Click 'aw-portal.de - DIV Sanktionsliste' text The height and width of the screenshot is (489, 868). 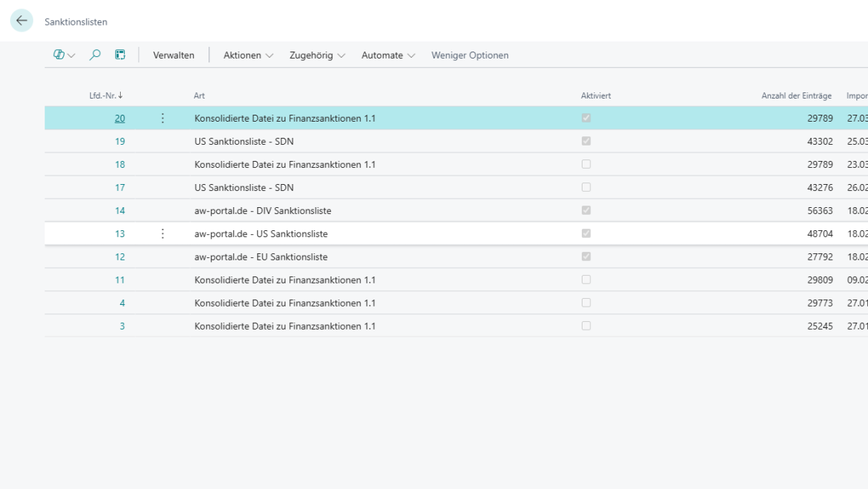pyautogui.click(x=263, y=210)
